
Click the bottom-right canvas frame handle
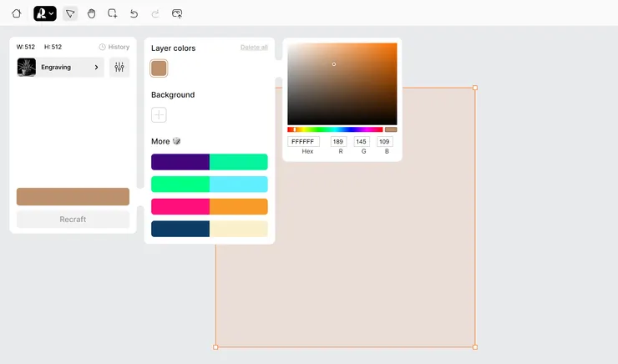pyautogui.click(x=475, y=347)
